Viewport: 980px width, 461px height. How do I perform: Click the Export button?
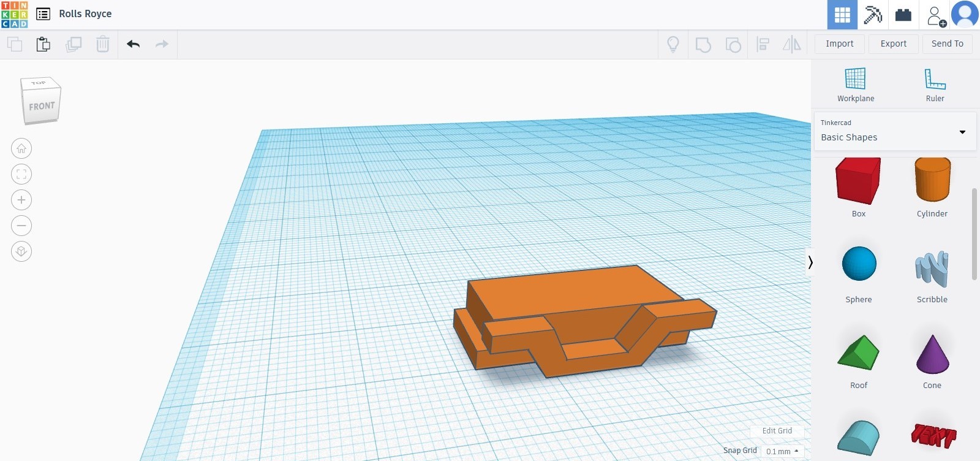point(893,44)
